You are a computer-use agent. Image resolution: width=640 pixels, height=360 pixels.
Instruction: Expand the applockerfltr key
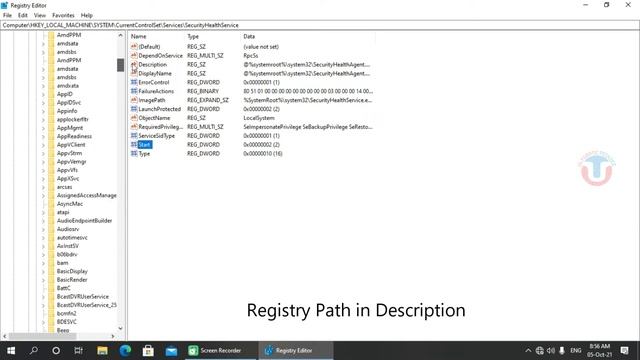43,119
